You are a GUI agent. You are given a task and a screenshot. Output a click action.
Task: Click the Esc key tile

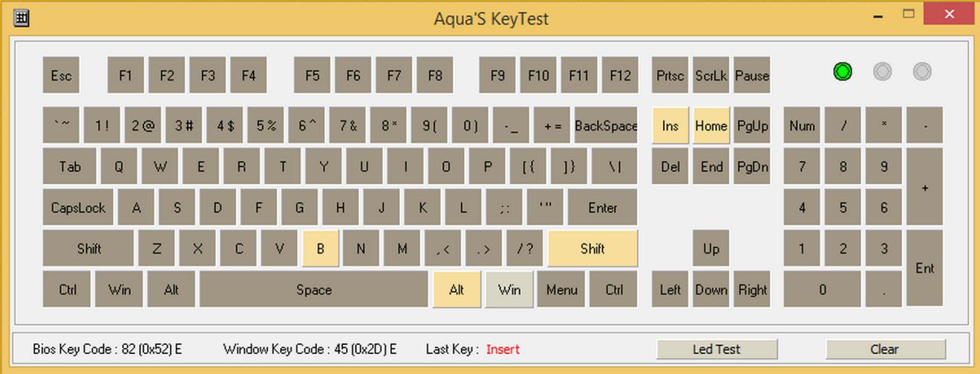pyautogui.click(x=61, y=75)
